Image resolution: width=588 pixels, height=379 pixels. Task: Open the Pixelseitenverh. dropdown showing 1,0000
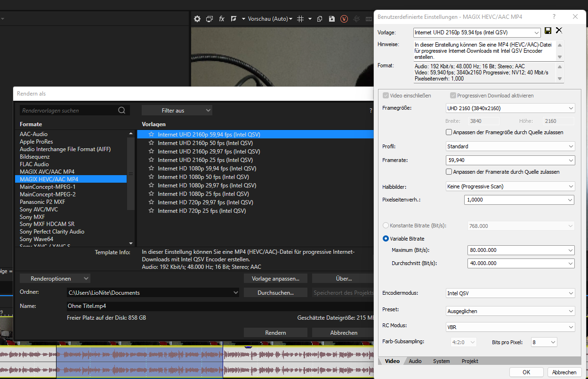click(x=519, y=200)
